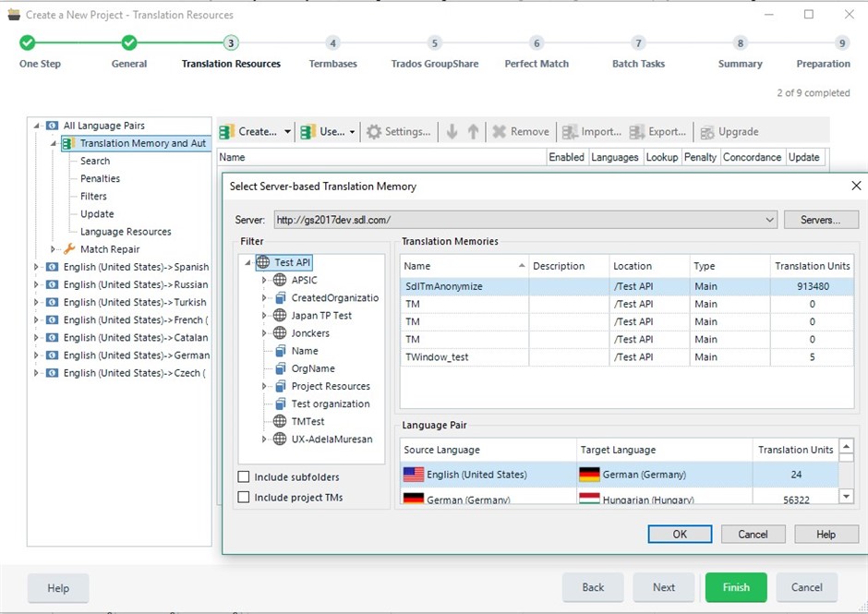Collapse the Test API tree node
868x614 pixels.
click(x=248, y=262)
